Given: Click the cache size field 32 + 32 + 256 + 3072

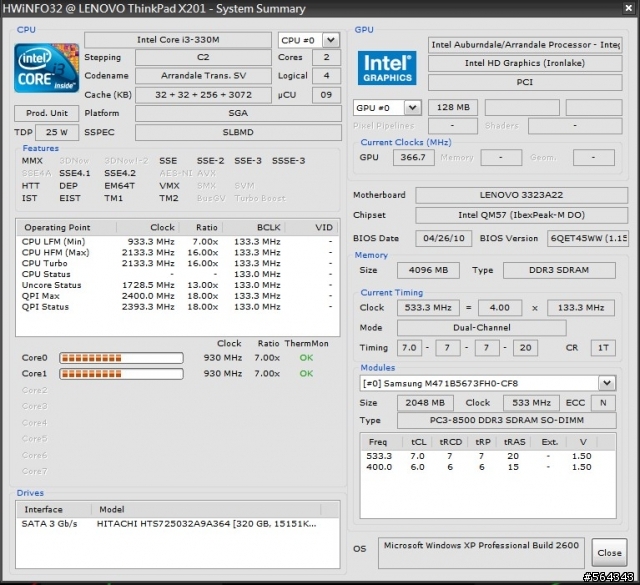Looking at the screenshot, I should pyautogui.click(x=203, y=95).
